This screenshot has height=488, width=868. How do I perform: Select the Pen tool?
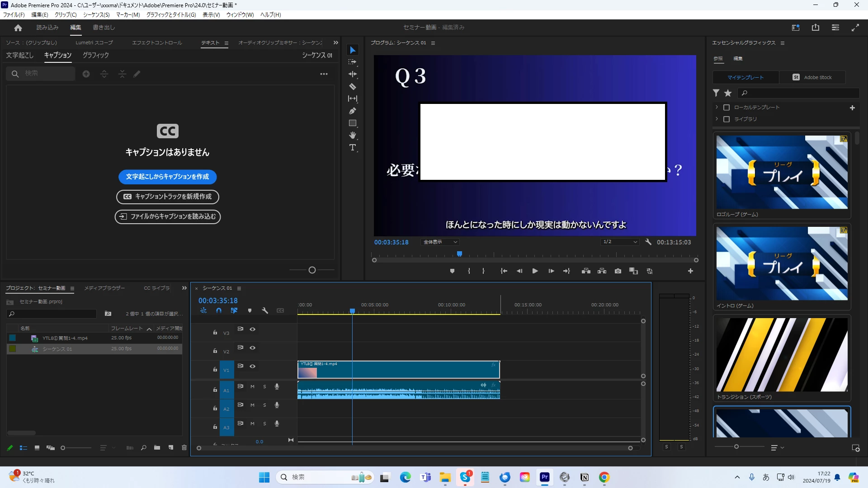[353, 111]
